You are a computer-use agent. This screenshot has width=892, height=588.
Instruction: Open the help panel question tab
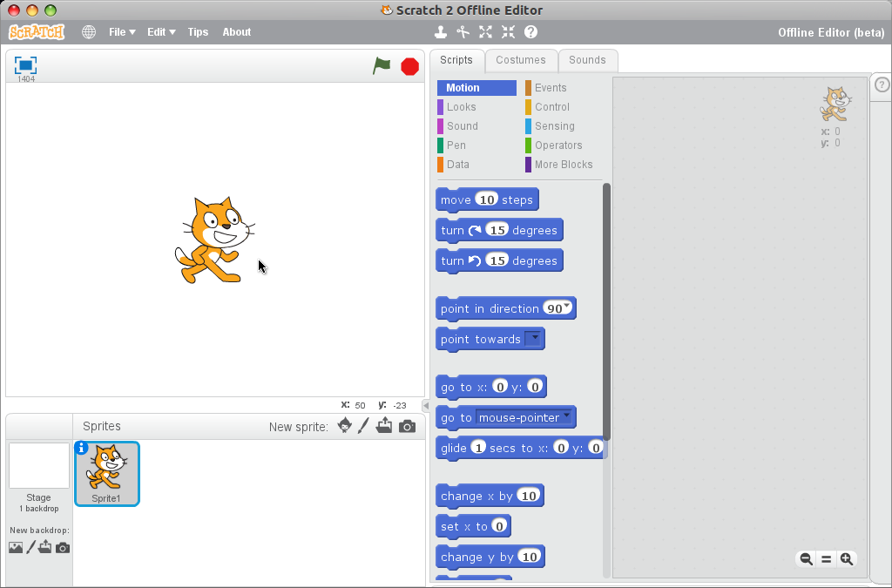(882, 85)
